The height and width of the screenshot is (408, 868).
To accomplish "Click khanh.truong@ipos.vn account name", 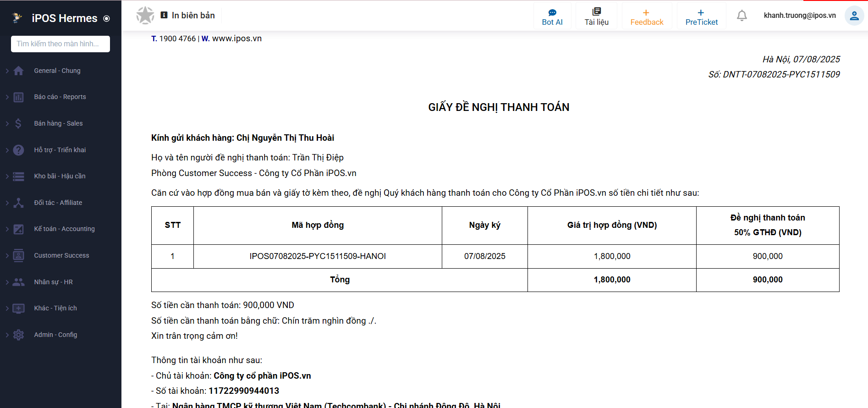I will [x=800, y=16].
